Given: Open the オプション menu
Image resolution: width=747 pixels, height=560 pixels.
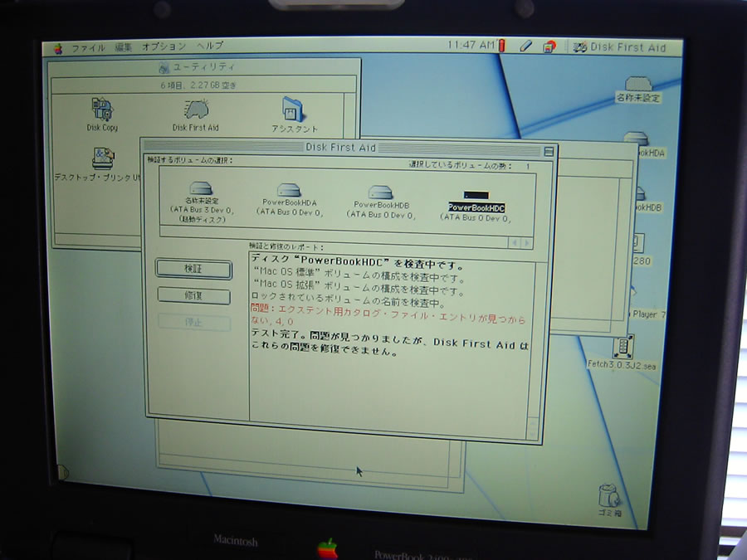Looking at the screenshot, I should pyautogui.click(x=164, y=46).
